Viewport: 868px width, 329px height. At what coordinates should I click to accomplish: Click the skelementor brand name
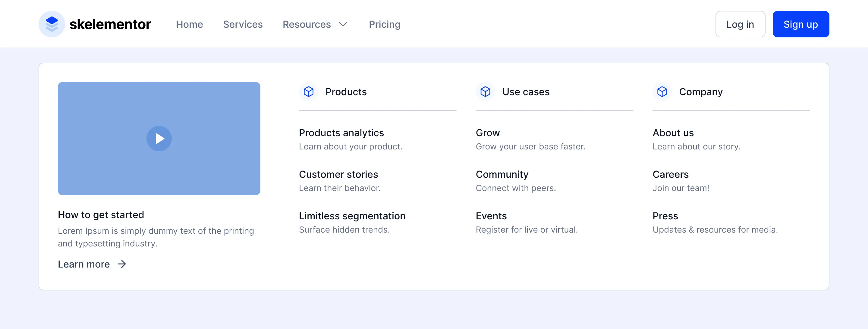[x=110, y=24]
